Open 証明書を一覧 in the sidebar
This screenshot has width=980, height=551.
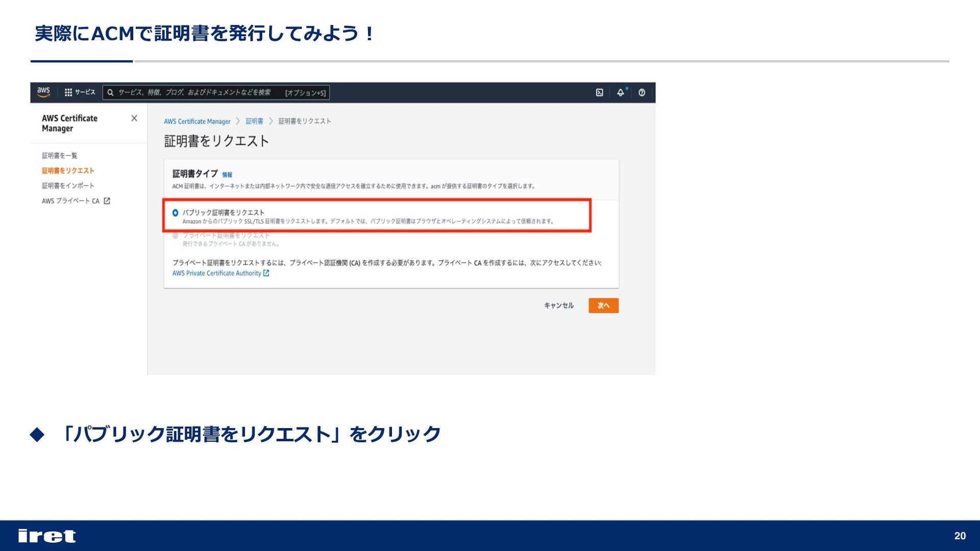(x=60, y=156)
